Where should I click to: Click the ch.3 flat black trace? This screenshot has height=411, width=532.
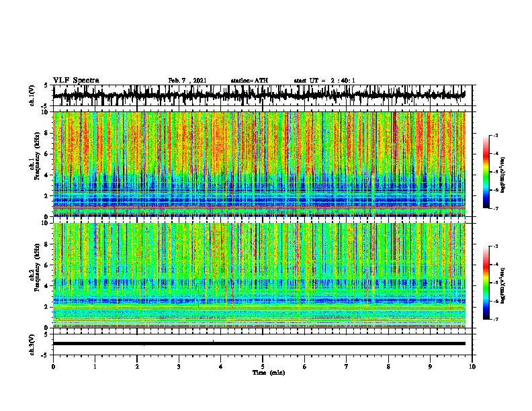pos(259,344)
